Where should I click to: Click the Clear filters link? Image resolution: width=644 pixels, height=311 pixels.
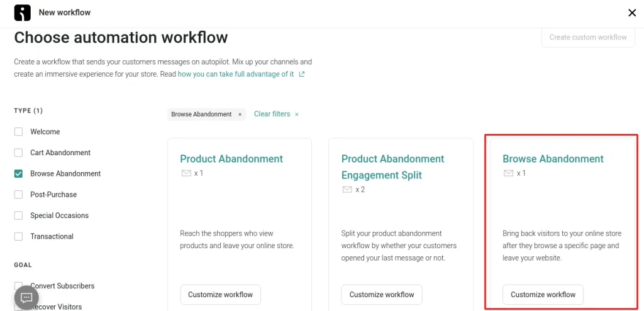(272, 114)
